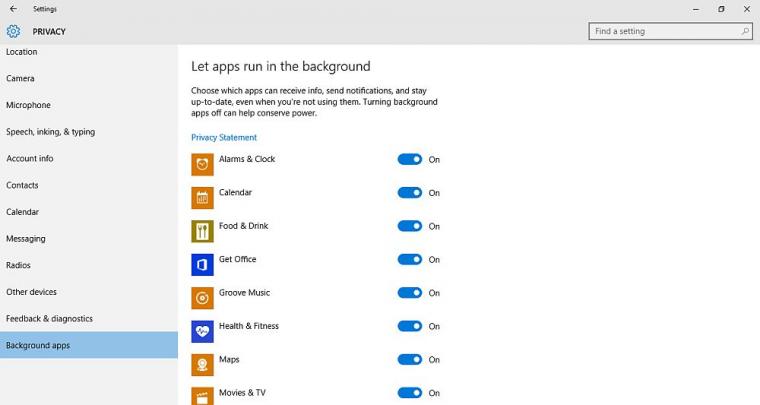Click the Get Office label
This screenshot has width=760, height=405.
238,259
